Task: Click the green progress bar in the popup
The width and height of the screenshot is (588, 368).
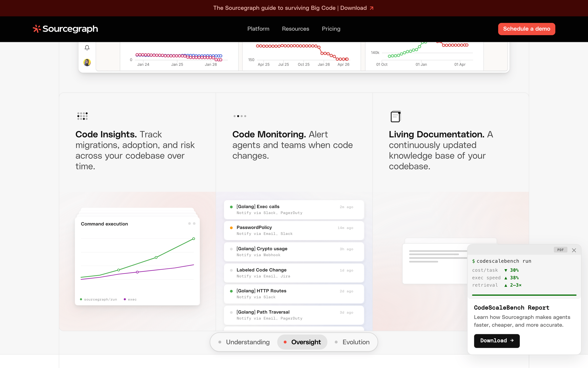Action: pyautogui.click(x=524, y=295)
